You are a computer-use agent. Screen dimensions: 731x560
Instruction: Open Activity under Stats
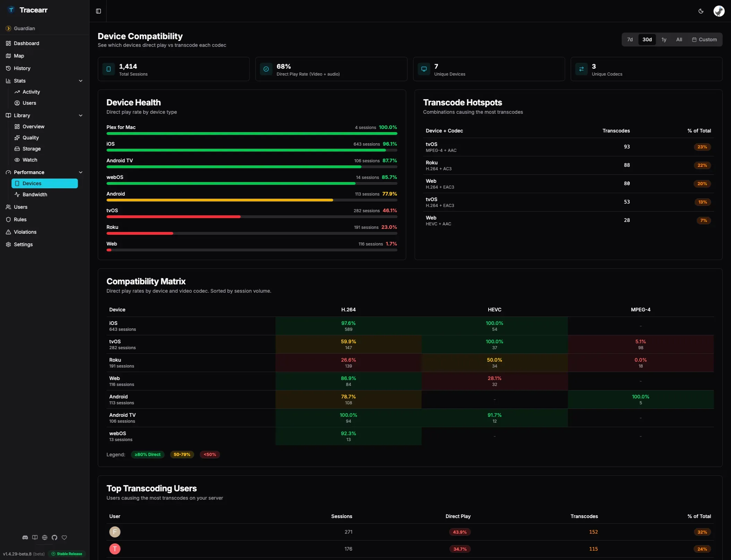[x=44, y=92]
